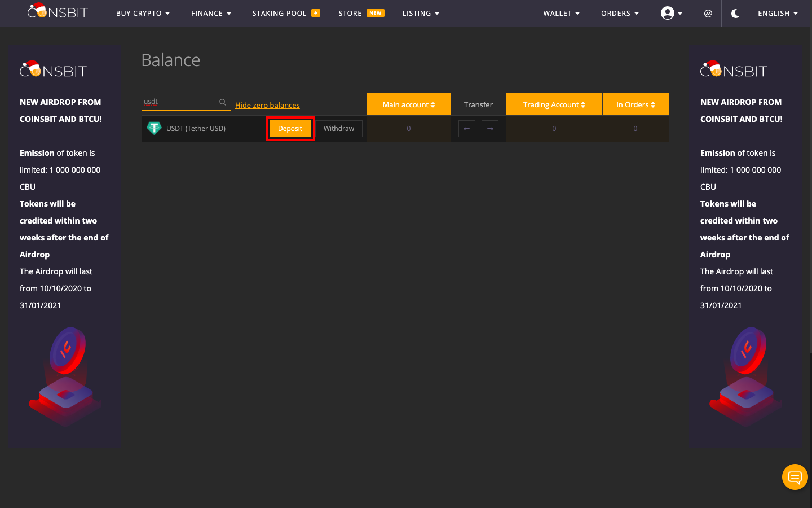
Task: Sort by Trading Account column
Action: click(554, 104)
